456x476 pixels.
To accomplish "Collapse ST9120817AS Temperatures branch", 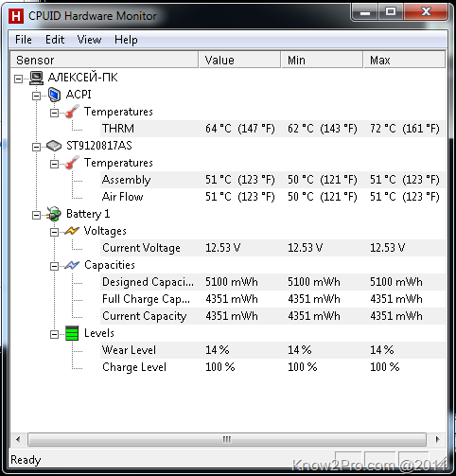I will point(55,164).
